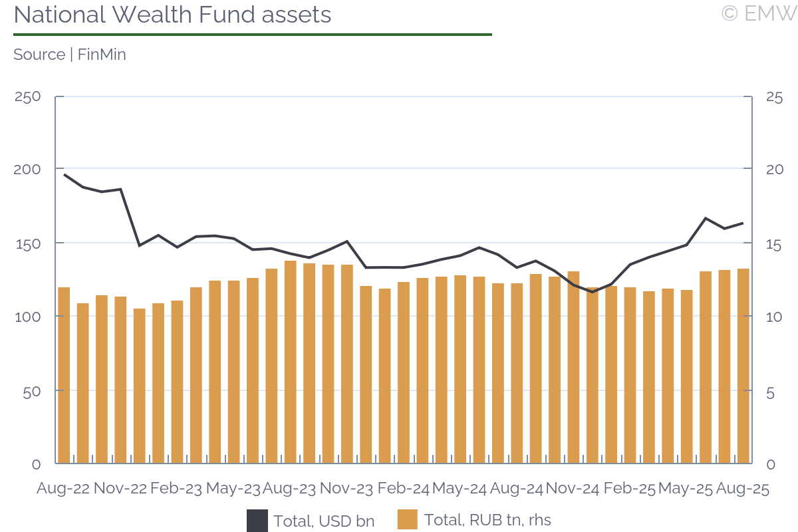Select the tallest orange bar at Aug-23
The image size is (798, 532).
(x=291, y=362)
